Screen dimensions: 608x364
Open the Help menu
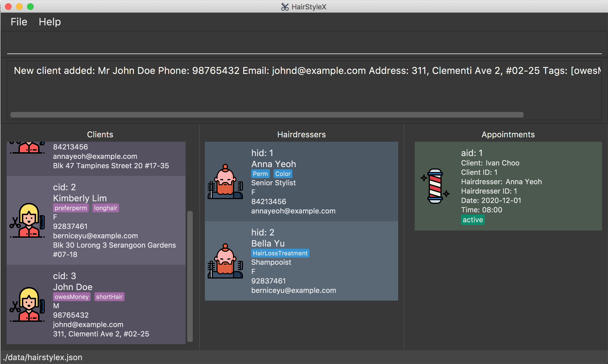click(50, 22)
